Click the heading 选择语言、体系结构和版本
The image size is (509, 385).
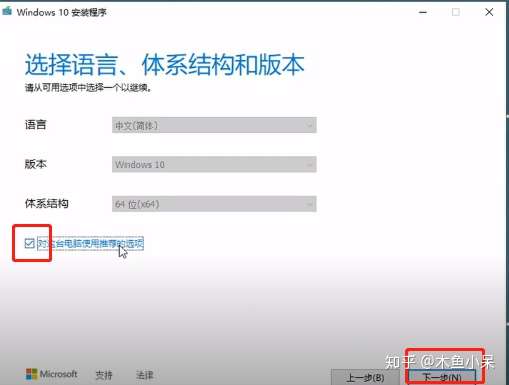[165, 65]
